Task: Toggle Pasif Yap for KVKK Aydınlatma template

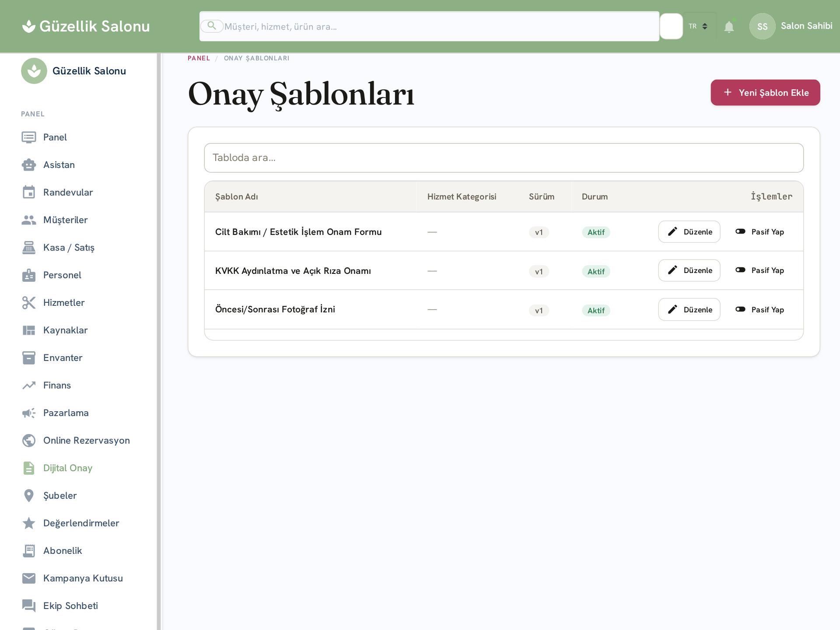Action: [x=759, y=270]
